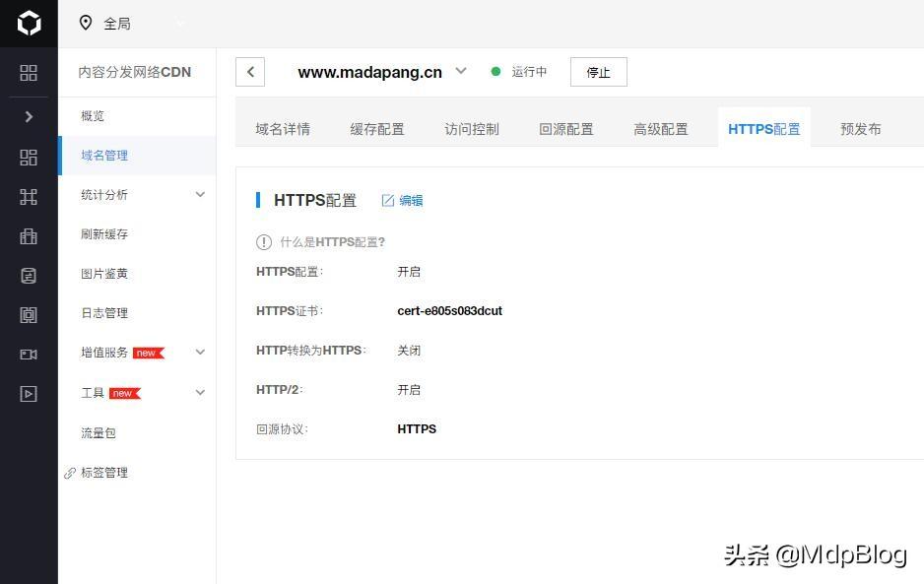
Task: Switch to the 高级配置 tab
Action: 661,129
